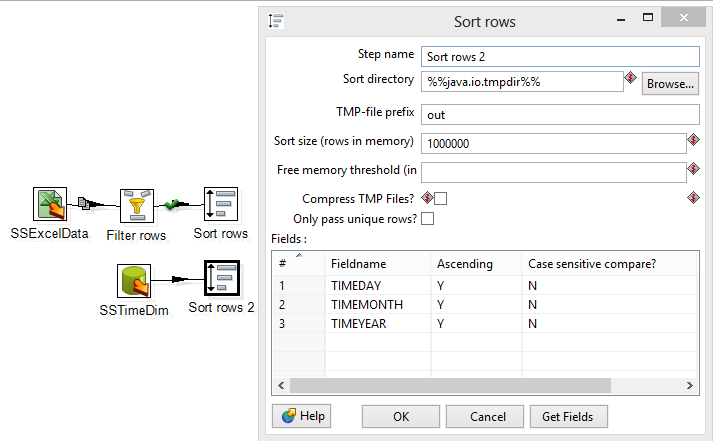Viewport: 713px width, 441px height.
Task: Select the TIMEDAY fieldname cell
Action: [378, 286]
